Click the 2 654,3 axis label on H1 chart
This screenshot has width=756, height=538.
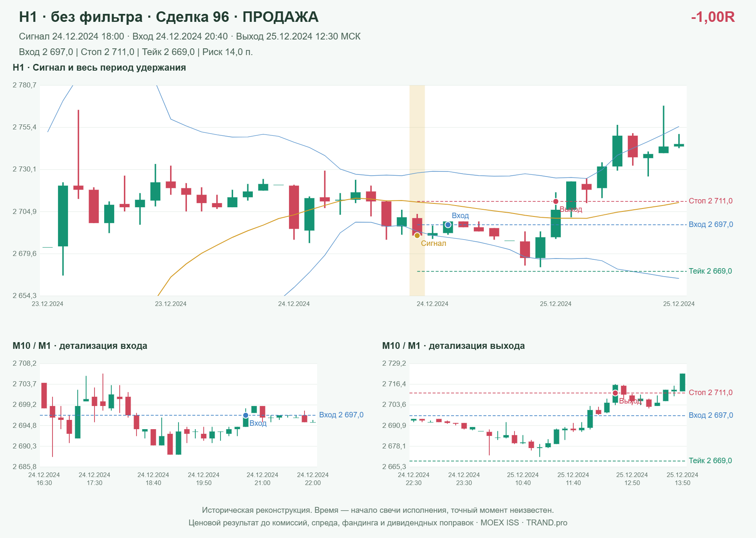pyautogui.click(x=24, y=295)
